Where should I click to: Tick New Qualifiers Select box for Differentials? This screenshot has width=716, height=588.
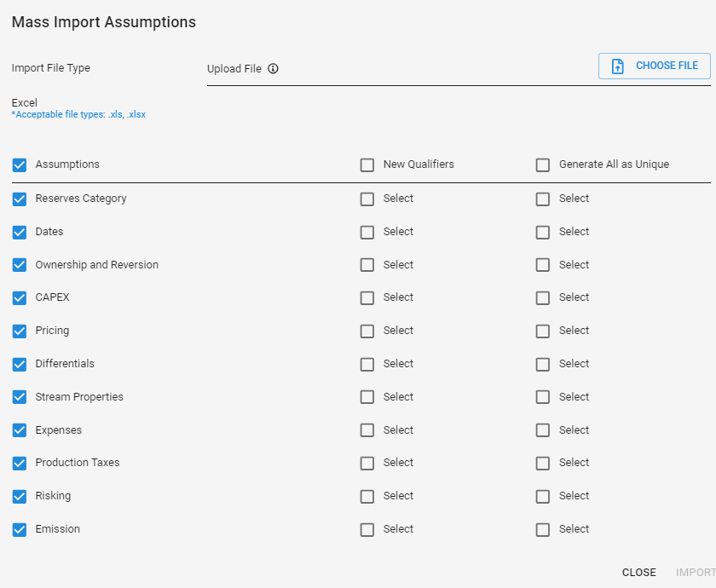pyautogui.click(x=367, y=365)
